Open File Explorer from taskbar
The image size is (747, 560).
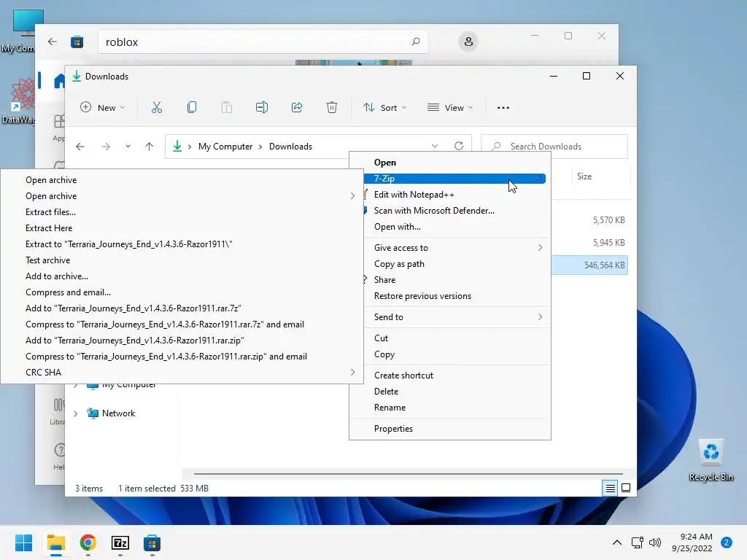pyautogui.click(x=55, y=542)
